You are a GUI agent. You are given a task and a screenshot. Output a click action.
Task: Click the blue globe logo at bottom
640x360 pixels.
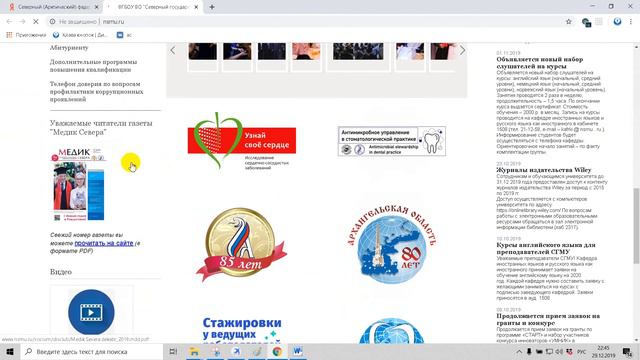(392, 331)
